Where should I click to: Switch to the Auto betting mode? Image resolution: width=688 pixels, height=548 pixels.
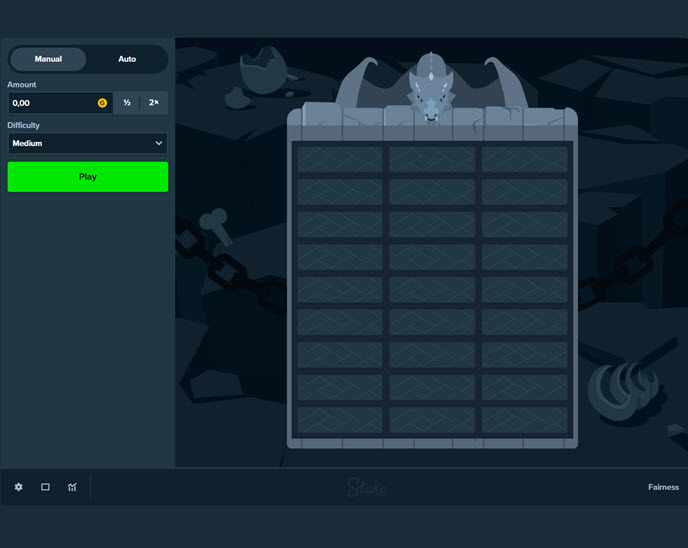pos(127,59)
